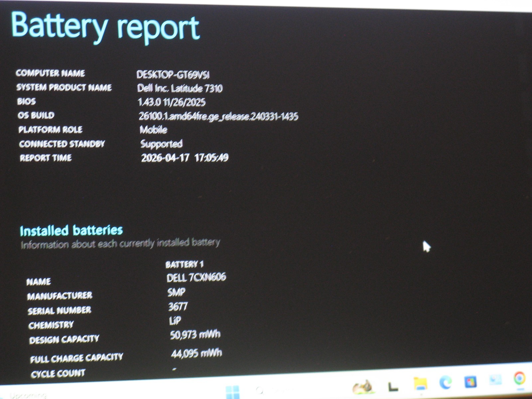This screenshot has width=532, height=399.
Task: Click the Dell Inc. Latitude 7310 value
Action: tap(180, 88)
